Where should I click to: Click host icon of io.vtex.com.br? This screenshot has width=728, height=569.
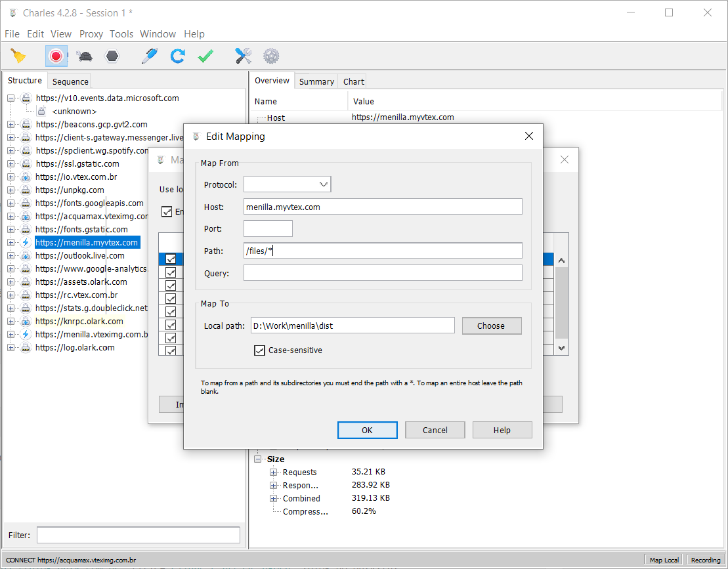26,177
